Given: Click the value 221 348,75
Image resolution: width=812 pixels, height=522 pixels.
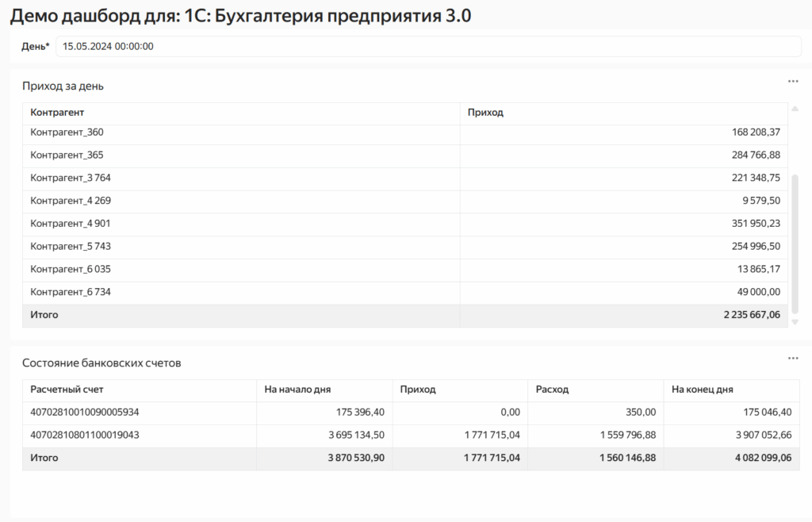Looking at the screenshot, I should coord(756,178).
